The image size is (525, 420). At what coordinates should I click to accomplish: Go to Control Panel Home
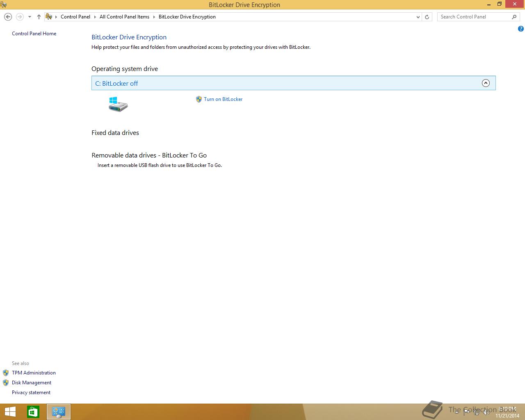(x=34, y=34)
